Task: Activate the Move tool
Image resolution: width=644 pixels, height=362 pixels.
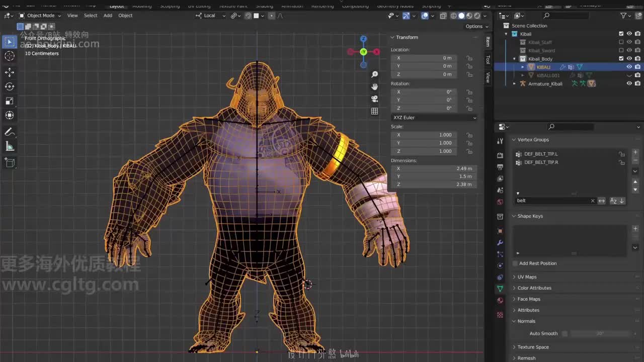Action: click(x=10, y=72)
